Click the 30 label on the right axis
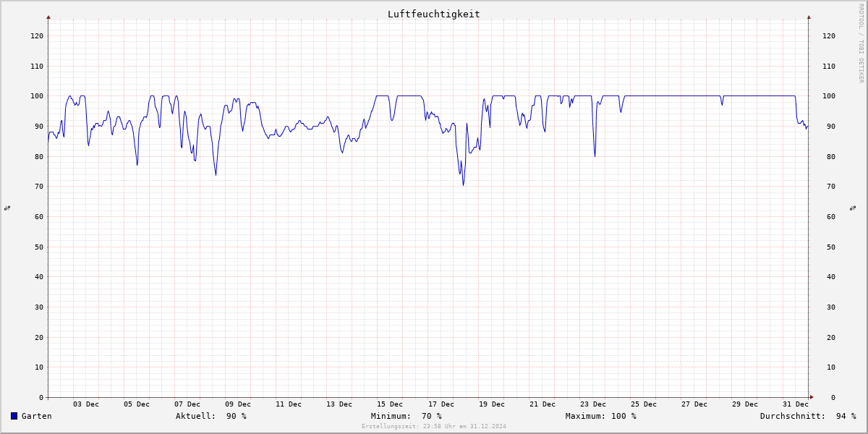This screenshot has width=868, height=434. point(831,307)
